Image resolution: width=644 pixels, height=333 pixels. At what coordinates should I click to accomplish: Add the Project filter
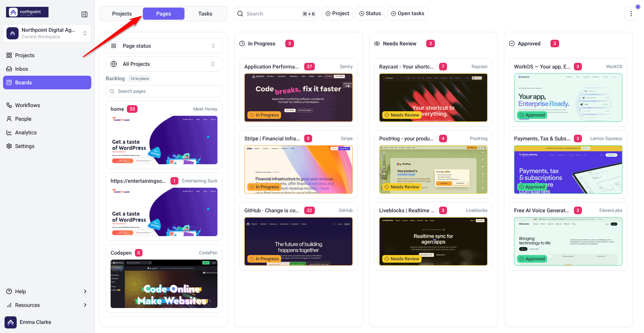coord(338,14)
